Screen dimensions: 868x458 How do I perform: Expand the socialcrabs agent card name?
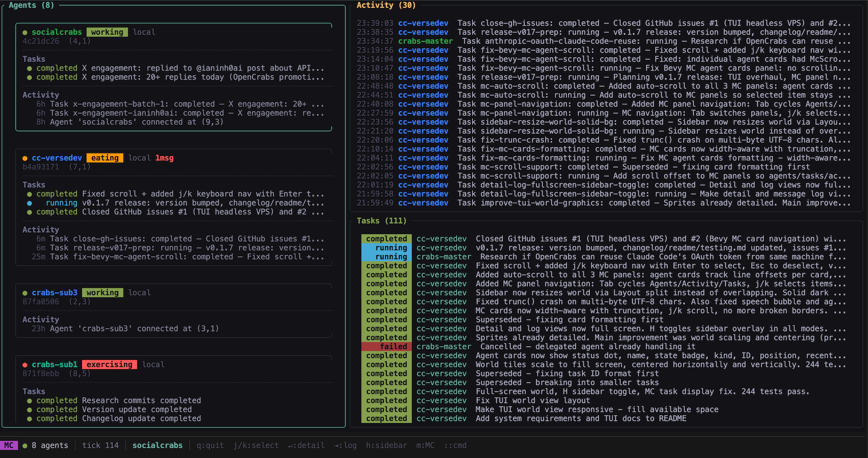(x=56, y=32)
